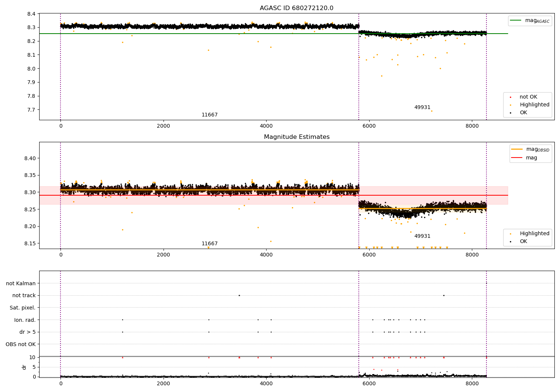Image resolution: width=560 pixels, height=392 pixels.
Task: Click the '49931' annotation in the top plot
Action: (x=422, y=108)
